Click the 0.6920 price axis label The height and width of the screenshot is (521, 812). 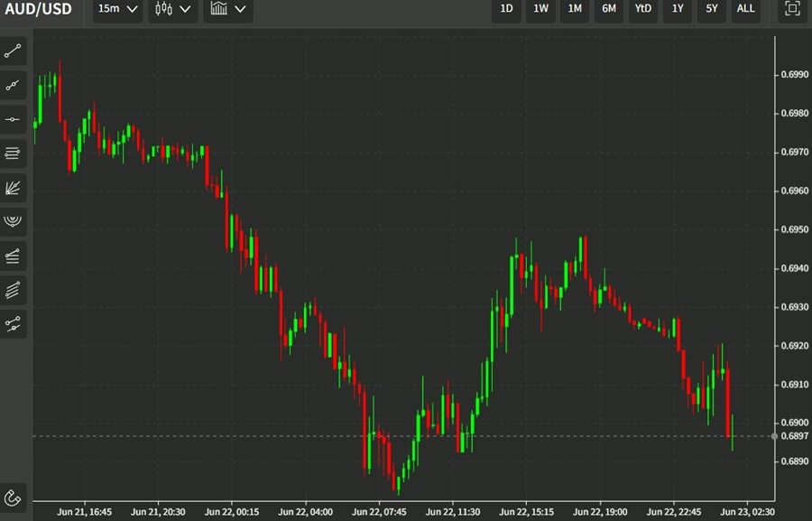tap(794, 346)
